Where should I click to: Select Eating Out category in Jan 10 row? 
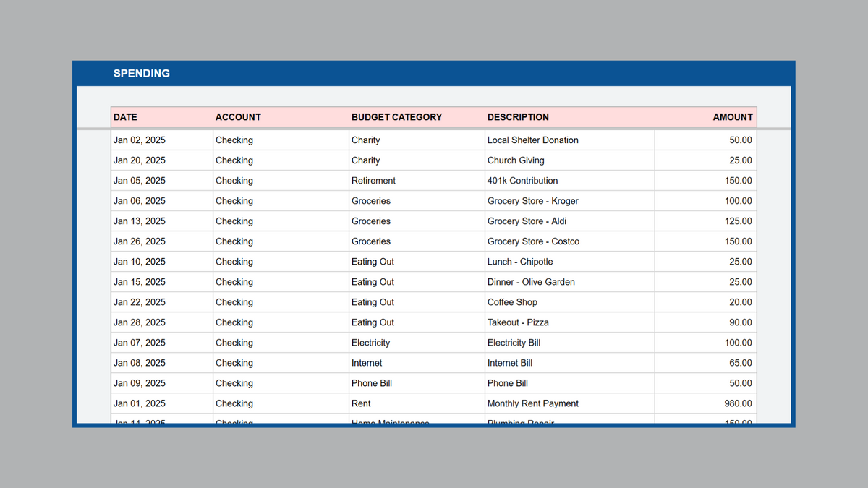point(417,262)
